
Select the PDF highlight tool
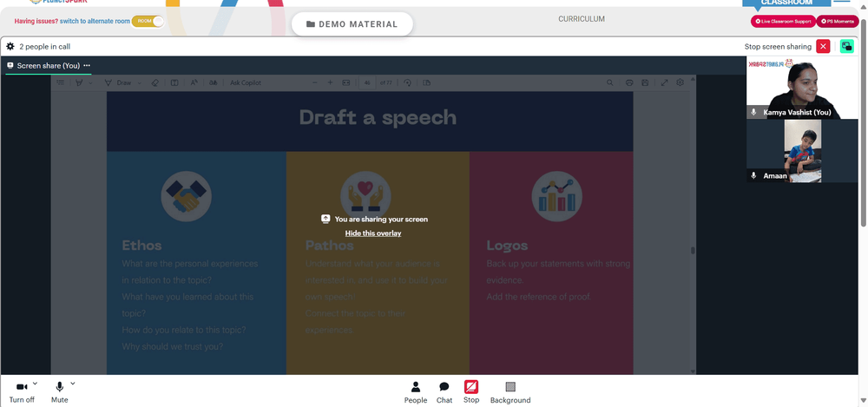[79, 82]
